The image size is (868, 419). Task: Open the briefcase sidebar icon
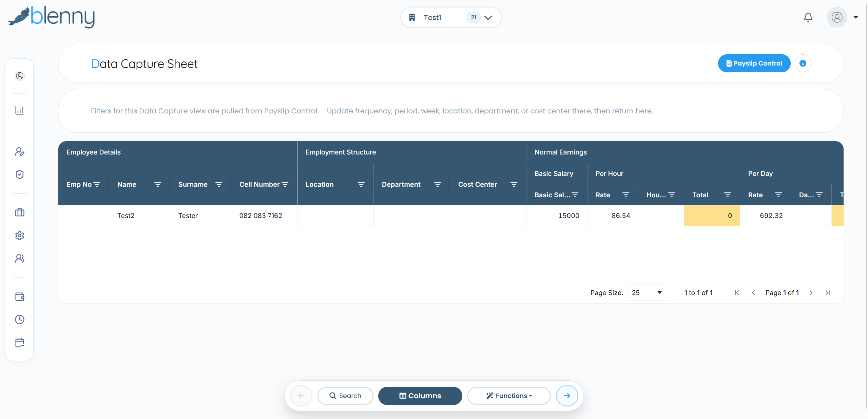pyautogui.click(x=20, y=212)
